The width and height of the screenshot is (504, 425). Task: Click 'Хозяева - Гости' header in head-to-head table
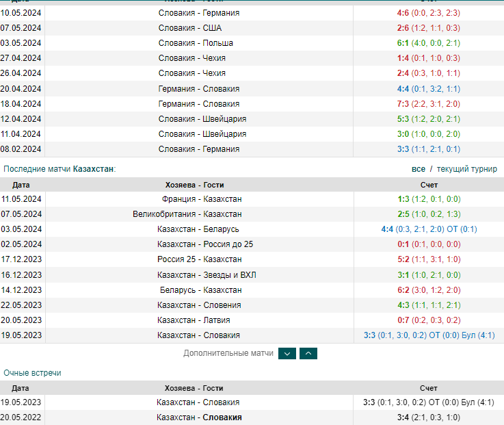194,388
